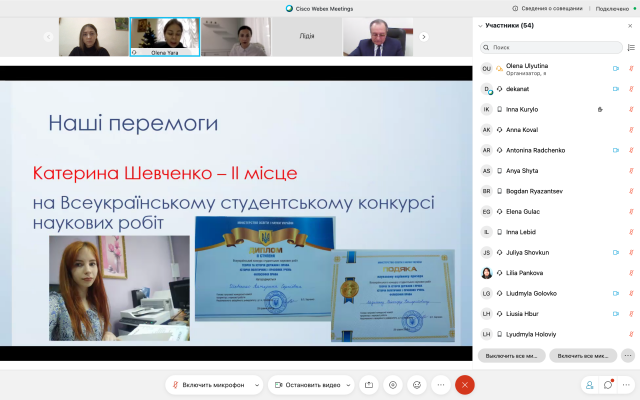
Task: Click the red end meeting button
Action: pyautogui.click(x=464, y=385)
